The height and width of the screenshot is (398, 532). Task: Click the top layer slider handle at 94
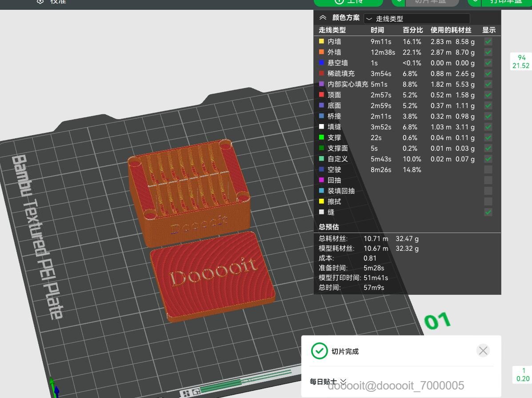click(521, 61)
